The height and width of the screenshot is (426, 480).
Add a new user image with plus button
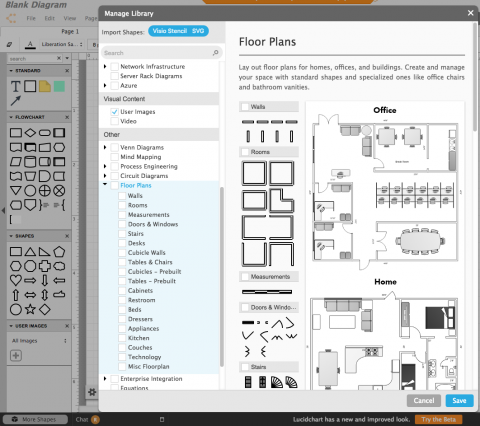16,355
